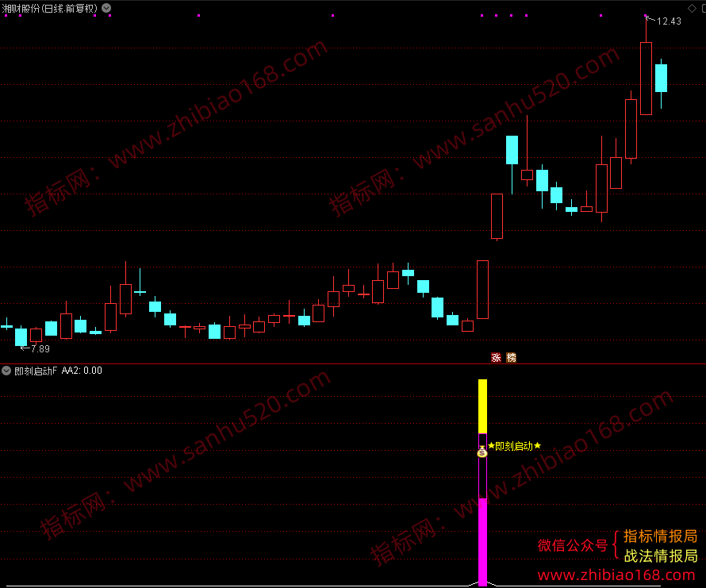
Task: Open the dropdown beside 湘财股份 chart title
Action: tap(106, 8)
